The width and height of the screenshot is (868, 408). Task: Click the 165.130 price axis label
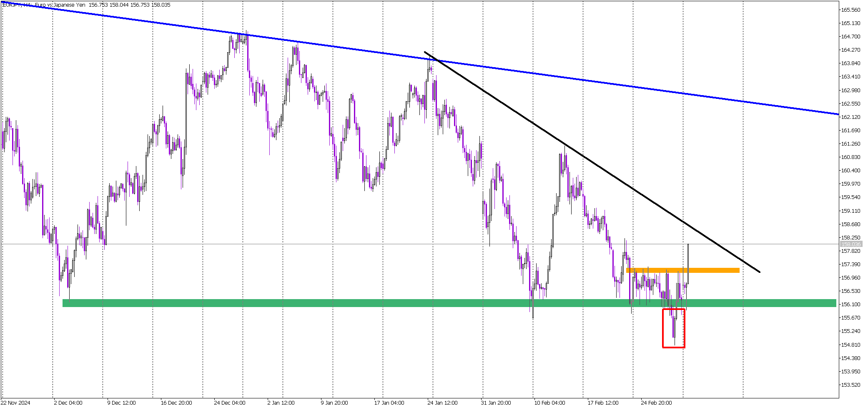tap(850, 23)
